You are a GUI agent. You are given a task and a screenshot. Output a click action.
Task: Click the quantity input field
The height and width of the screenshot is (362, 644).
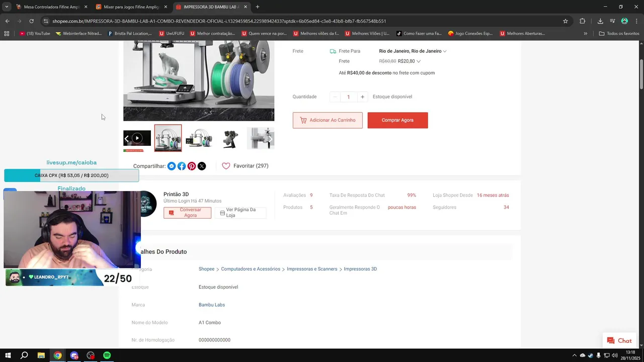coord(349,97)
